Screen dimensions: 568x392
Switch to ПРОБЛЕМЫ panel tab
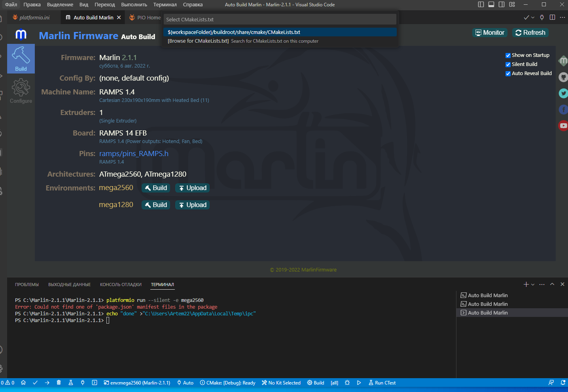tap(27, 285)
